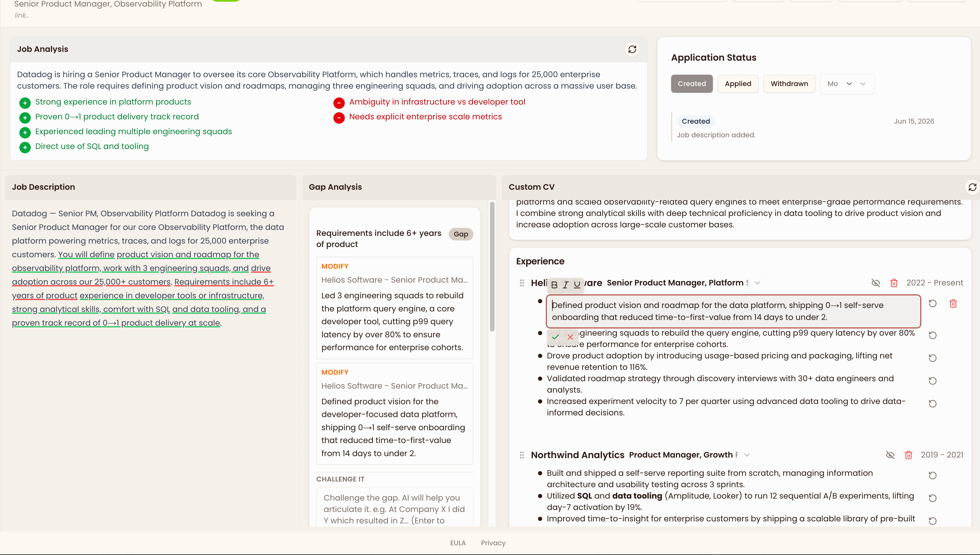Revert the 'Increased experiment velocity' bullet
The image size is (980, 555).
[932, 404]
